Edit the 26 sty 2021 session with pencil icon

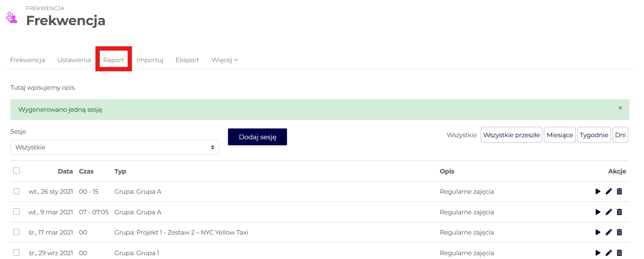(608, 191)
